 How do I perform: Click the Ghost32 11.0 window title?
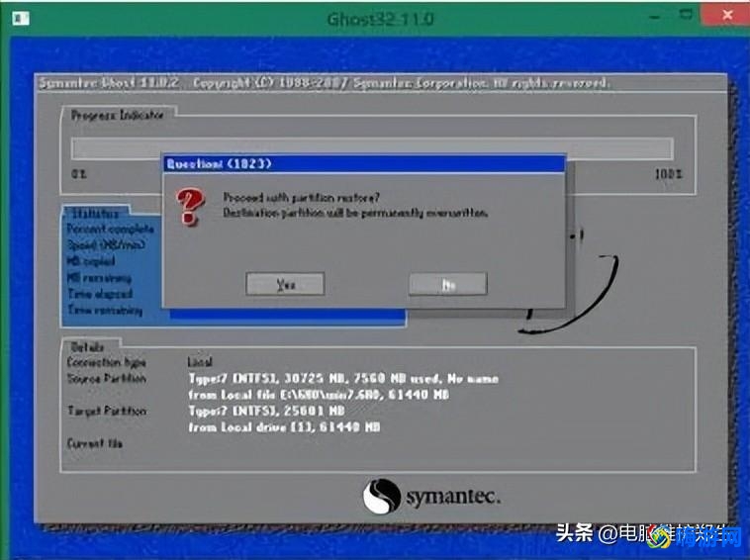click(x=381, y=19)
